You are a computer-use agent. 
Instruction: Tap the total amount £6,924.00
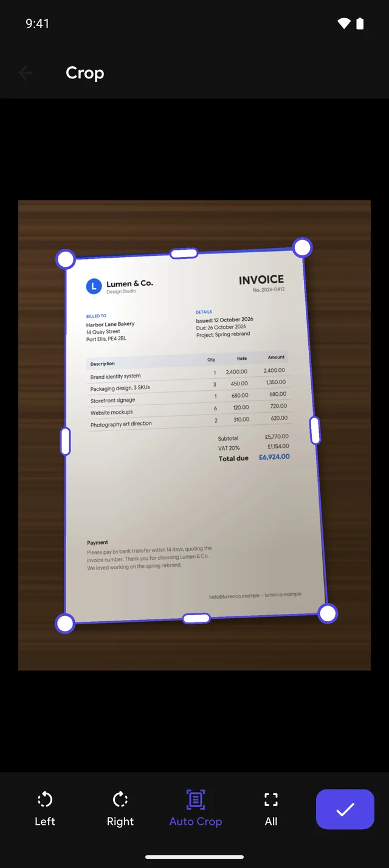tap(274, 457)
